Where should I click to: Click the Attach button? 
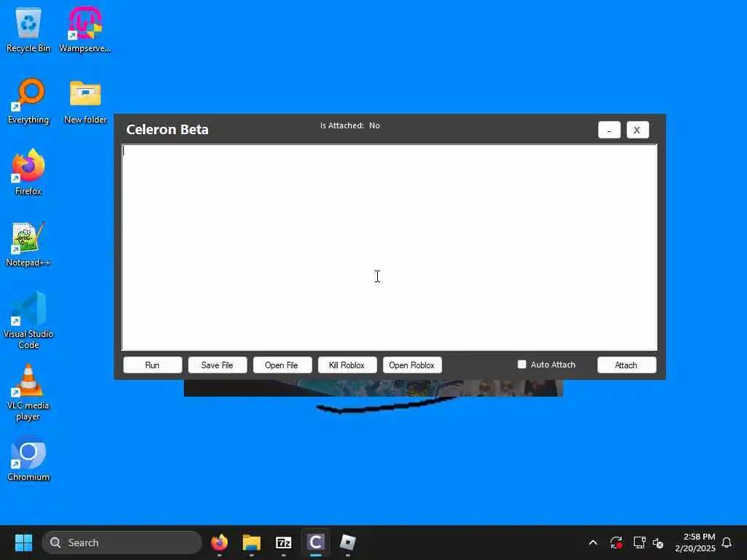point(627,365)
